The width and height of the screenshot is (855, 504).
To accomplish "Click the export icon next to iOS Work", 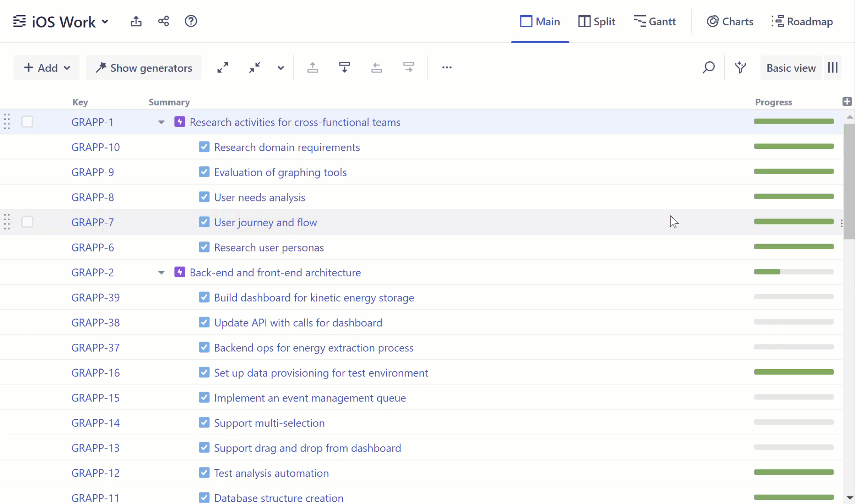I will 136,22.
